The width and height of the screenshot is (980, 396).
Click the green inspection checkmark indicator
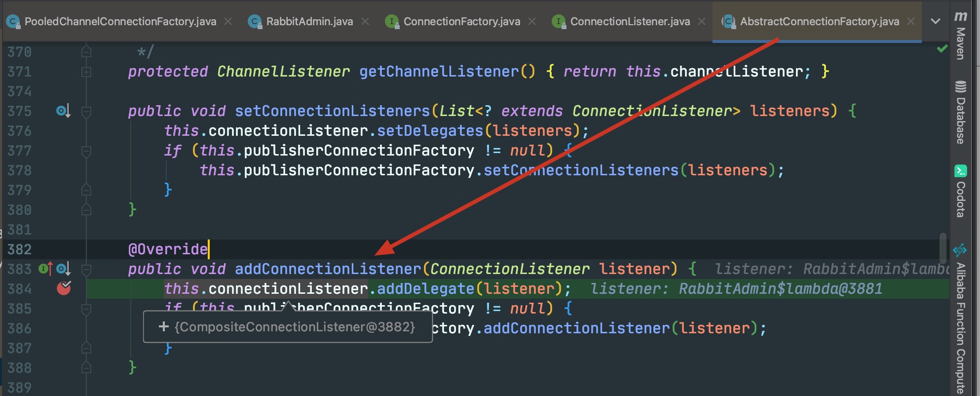click(942, 48)
